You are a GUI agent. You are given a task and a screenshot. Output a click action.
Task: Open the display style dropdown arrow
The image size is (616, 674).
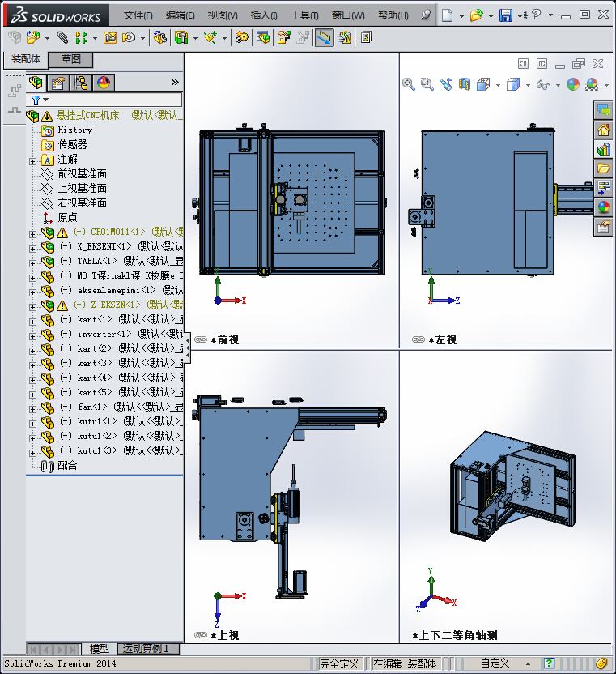528,85
